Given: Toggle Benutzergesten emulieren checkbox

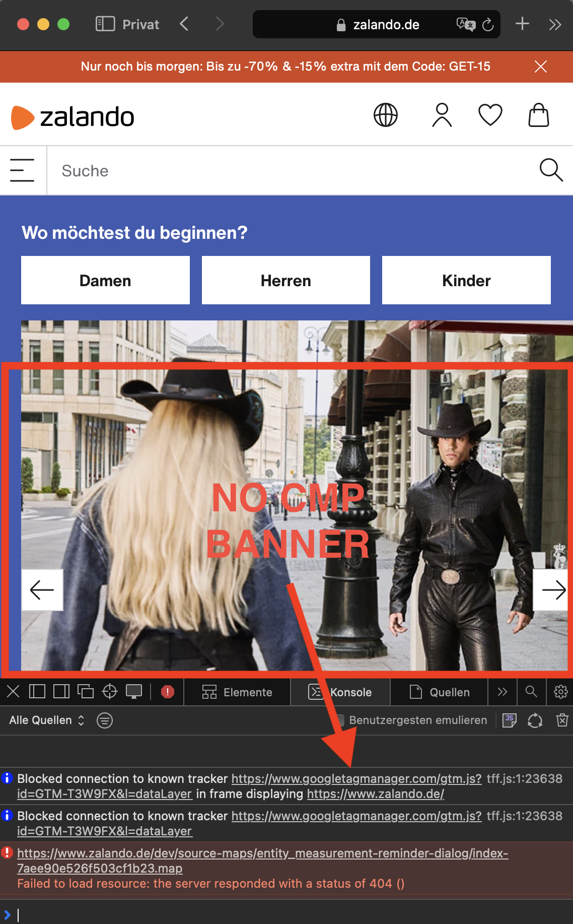Looking at the screenshot, I should pos(340,720).
